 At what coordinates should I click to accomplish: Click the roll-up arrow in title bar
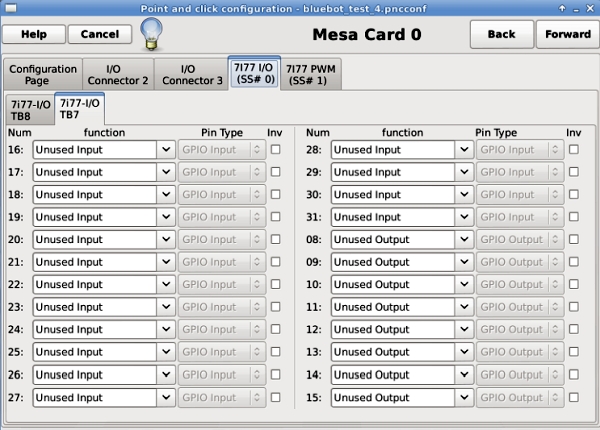(x=562, y=8)
